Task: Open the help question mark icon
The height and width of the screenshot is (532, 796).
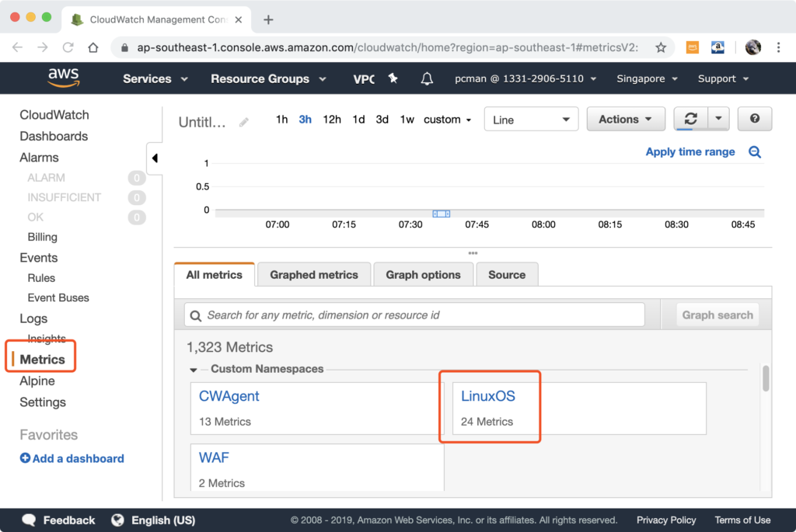Action: coord(754,119)
